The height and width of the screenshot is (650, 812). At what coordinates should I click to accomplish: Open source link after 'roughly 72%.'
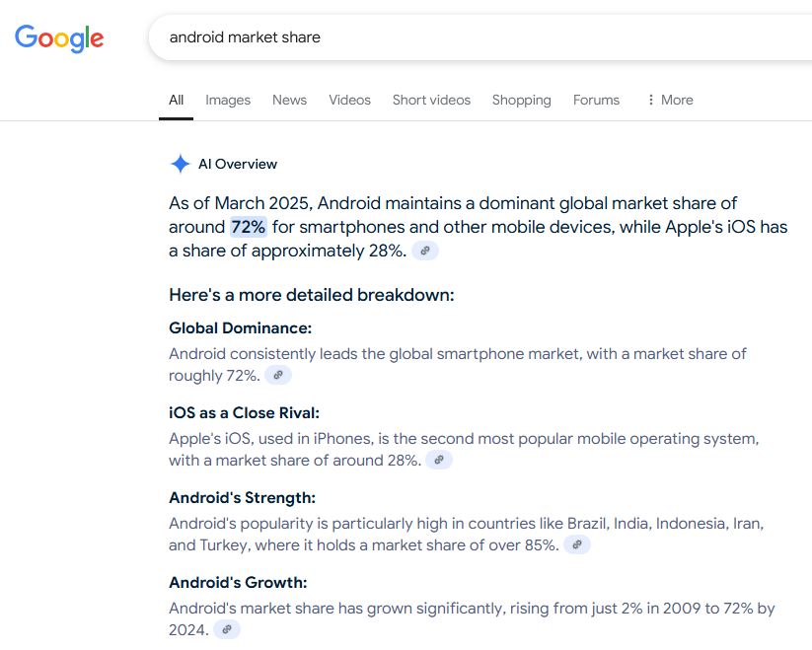coord(278,375)
